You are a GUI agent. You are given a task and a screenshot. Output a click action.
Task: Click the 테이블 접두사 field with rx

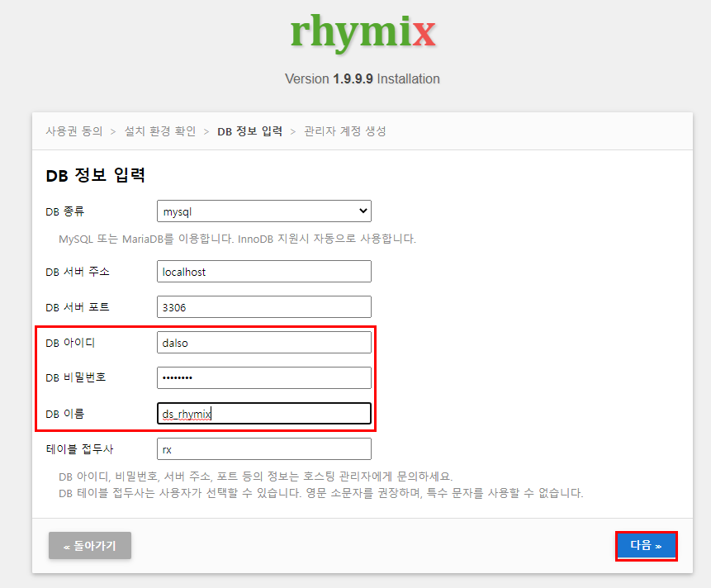(x=264, y=448)
